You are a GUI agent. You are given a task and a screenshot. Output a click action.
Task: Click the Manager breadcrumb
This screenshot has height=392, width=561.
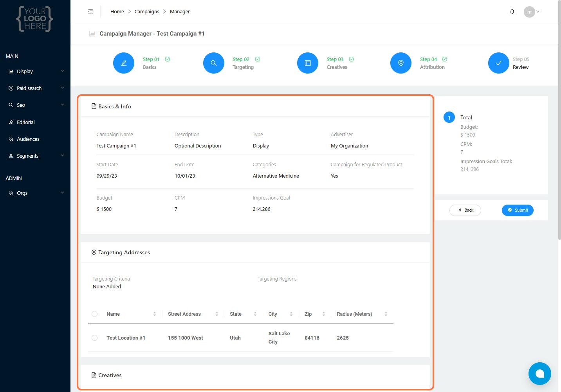coord(180,11)
